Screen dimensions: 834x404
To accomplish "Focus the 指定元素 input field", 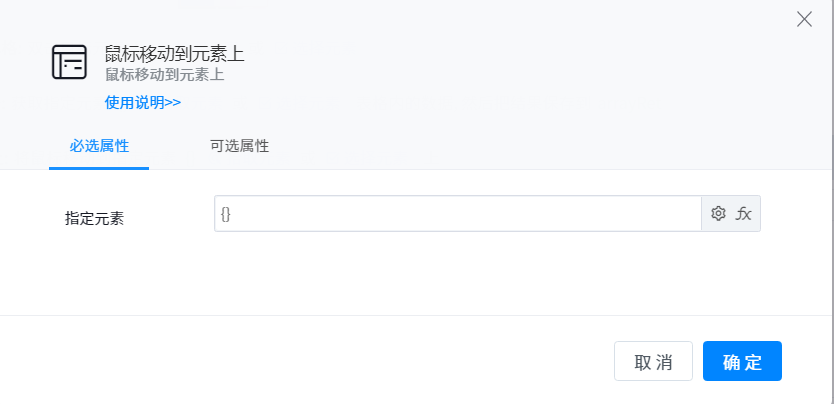I will [458, 213].
